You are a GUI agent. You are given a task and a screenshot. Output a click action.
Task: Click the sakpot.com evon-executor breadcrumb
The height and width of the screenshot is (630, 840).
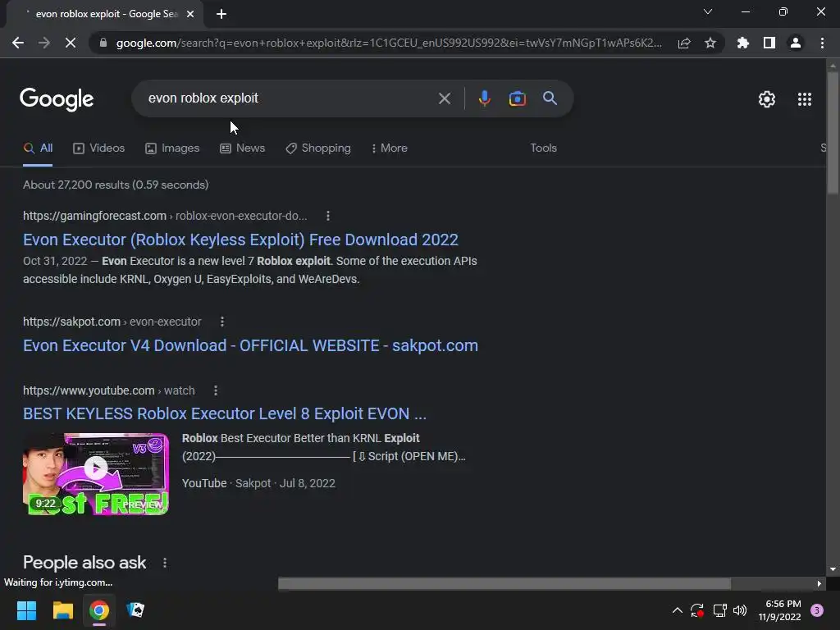coord(112,322)
